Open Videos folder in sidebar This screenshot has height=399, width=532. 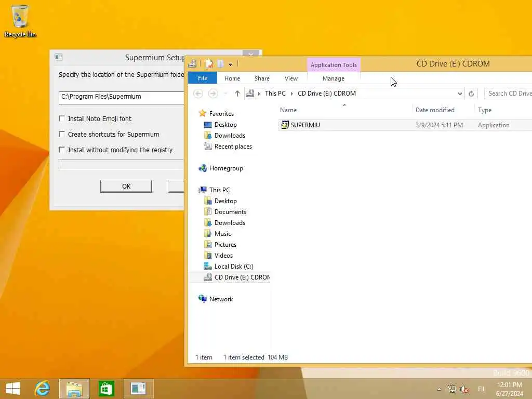[x=223, y=255]
